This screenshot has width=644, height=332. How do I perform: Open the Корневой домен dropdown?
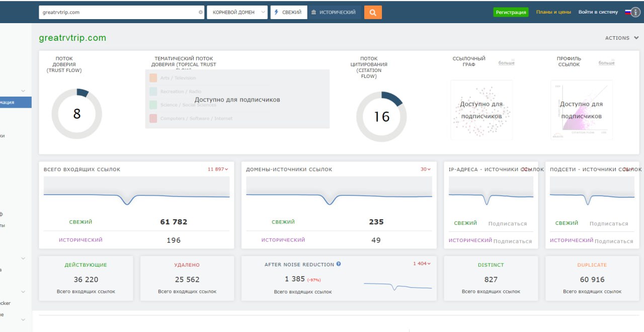pyautogui.click(x=237, y=13)
